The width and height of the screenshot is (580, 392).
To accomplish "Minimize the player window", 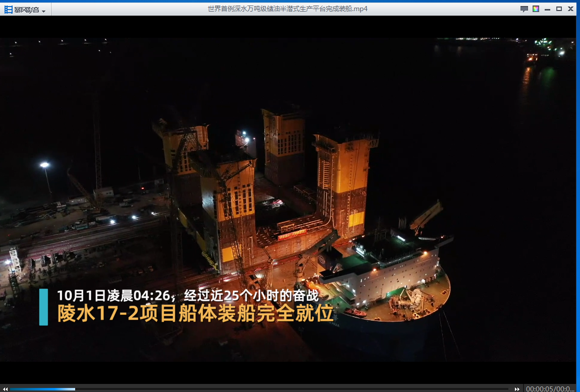I will 547,9.
